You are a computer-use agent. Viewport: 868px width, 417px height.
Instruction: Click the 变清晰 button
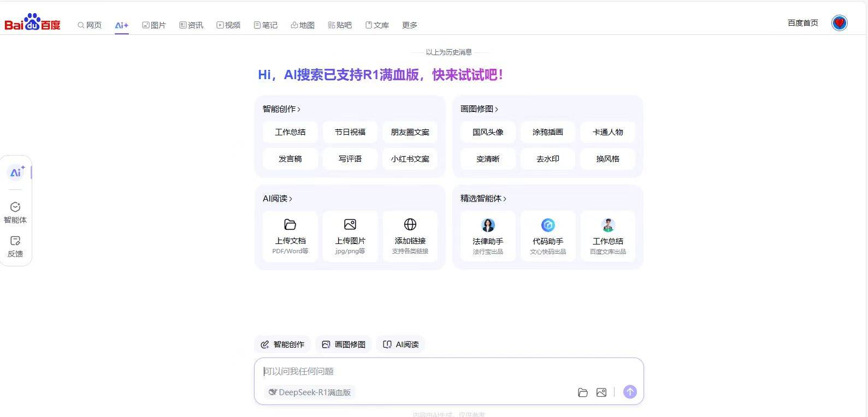click(x=488, y=159)
